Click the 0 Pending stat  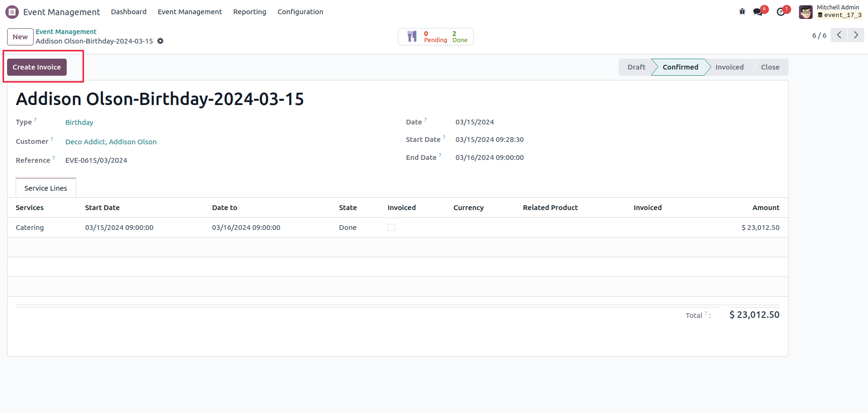pyautogui.click(x=435, y=37)
